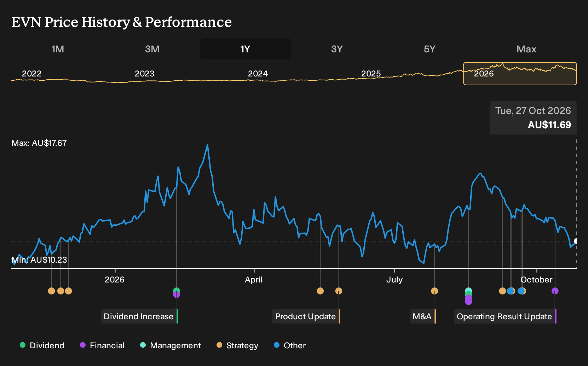Screen dimensions: 588x366
Task: Open the Operating Result Update label
Action: (505, 316)
